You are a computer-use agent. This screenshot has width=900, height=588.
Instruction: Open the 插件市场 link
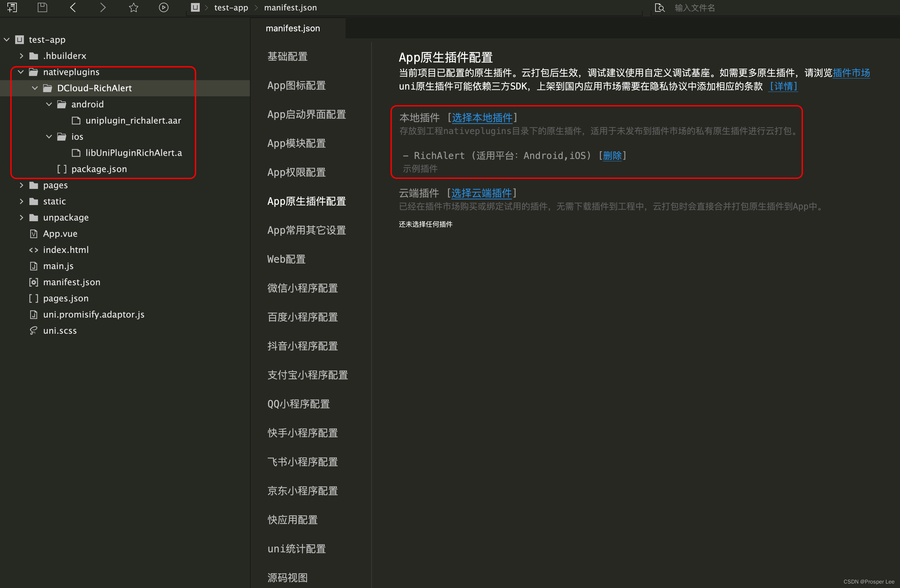851,73
